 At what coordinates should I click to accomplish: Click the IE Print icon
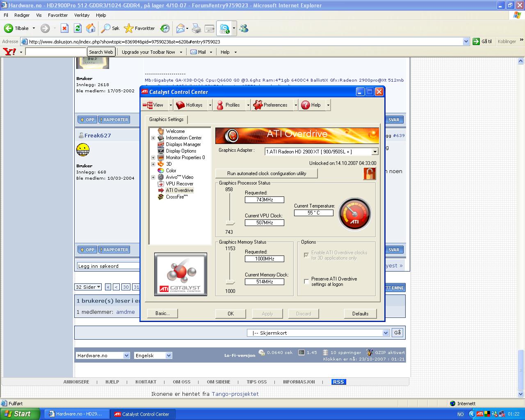(x=196, y=28)
